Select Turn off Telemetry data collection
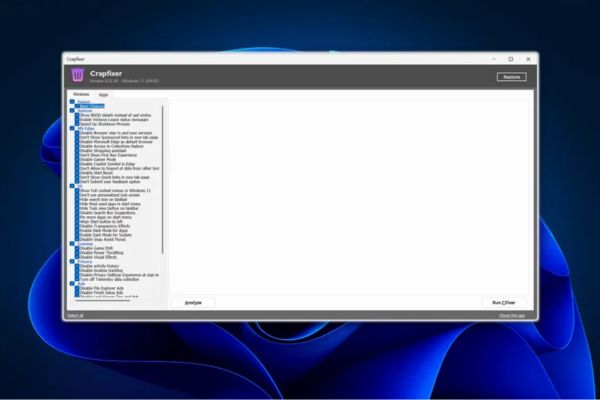600x400 pixels. (109, 279)
